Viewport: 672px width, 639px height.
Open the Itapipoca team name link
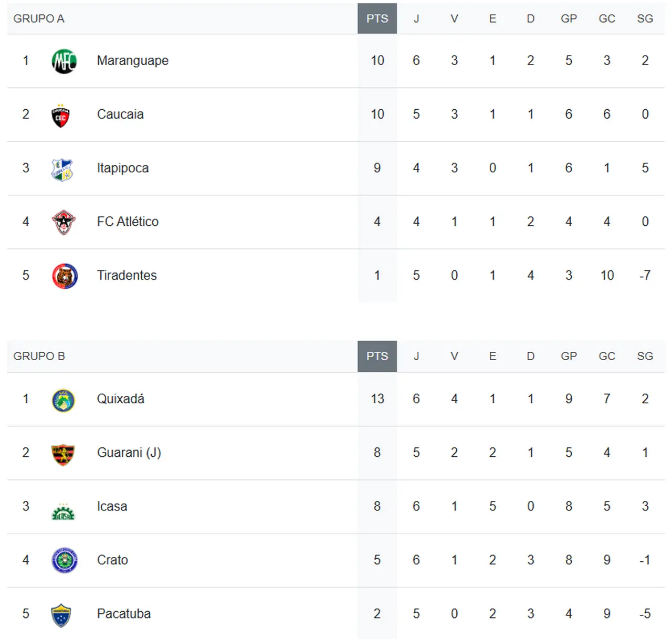coord(122,168)
